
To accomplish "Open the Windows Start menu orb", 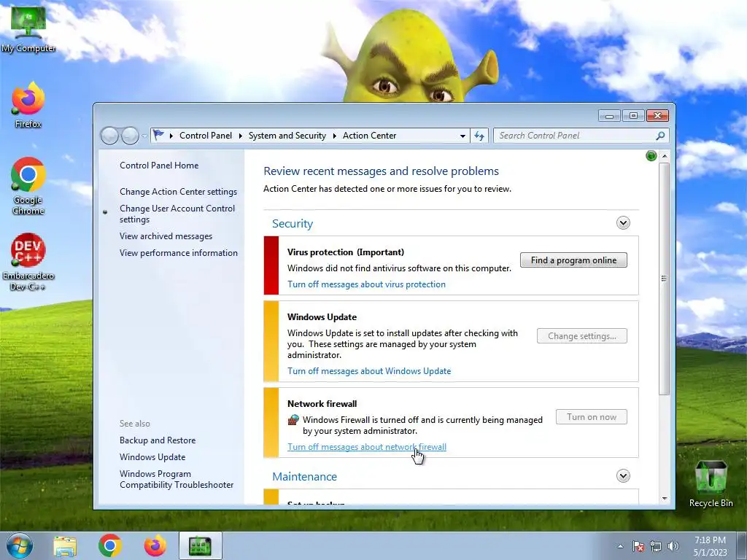I will coord(20,545).
